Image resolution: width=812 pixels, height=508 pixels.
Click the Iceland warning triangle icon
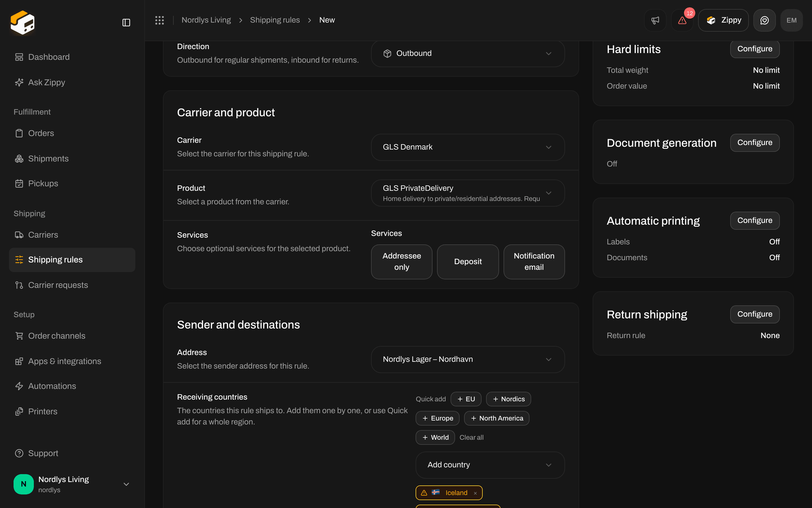(424, 492)
